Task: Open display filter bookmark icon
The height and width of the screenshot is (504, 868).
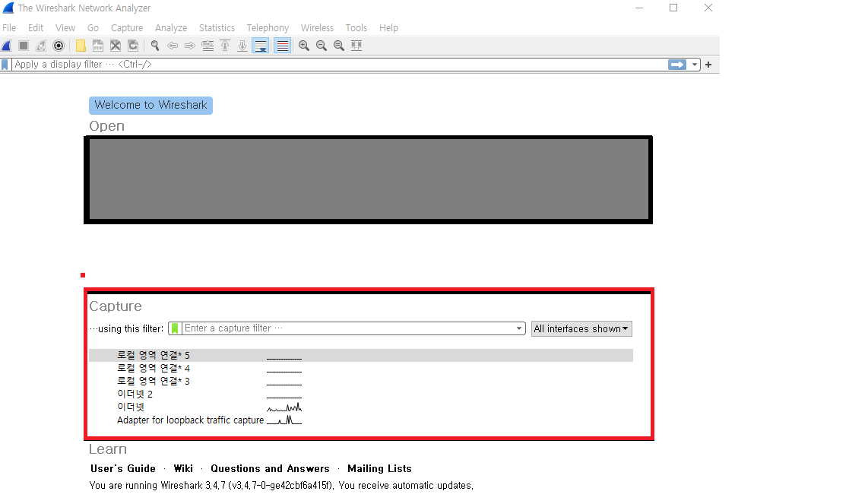Action: tap(5, 65)
